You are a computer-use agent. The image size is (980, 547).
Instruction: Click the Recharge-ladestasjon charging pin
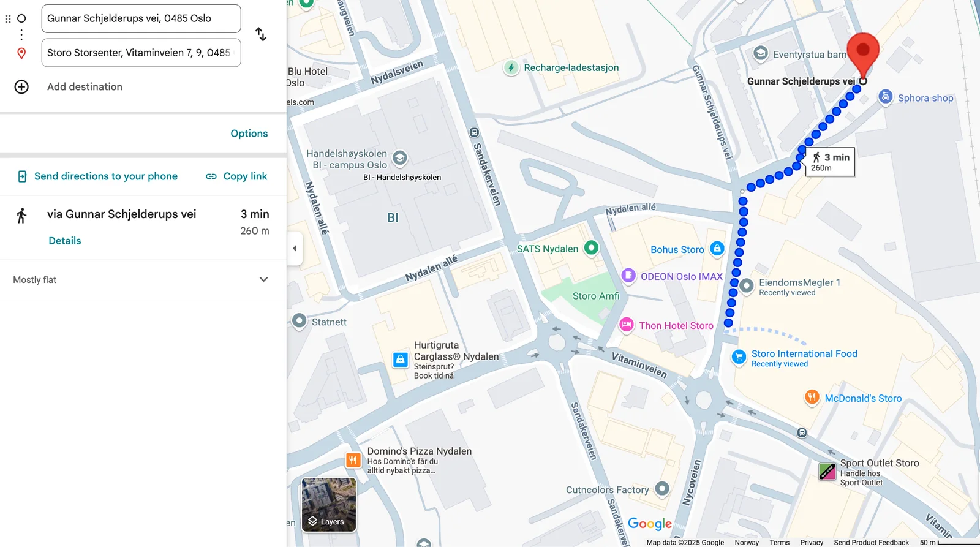point(511,67)
